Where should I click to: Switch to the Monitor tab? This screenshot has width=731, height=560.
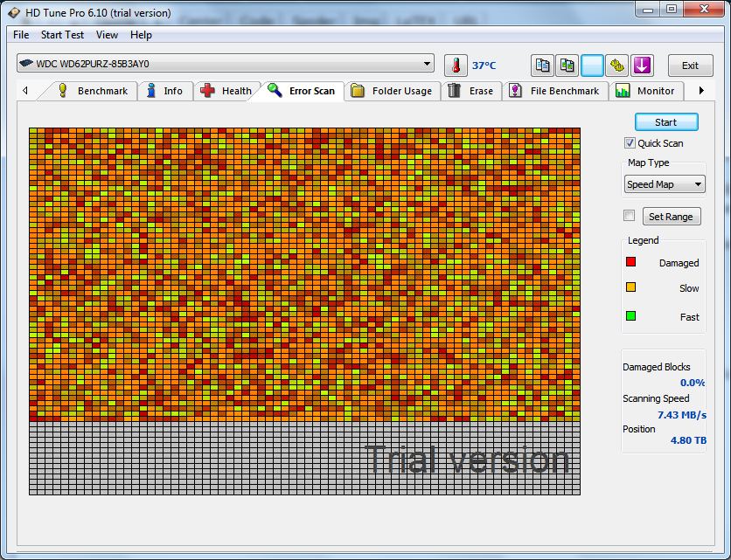pyautogui.click(x=646, y=91)
